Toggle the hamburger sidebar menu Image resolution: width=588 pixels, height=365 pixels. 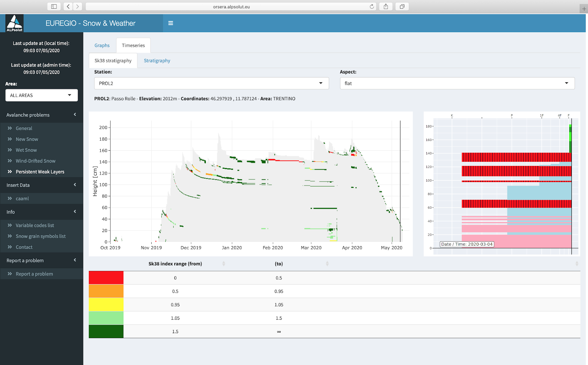pos(171,23)
